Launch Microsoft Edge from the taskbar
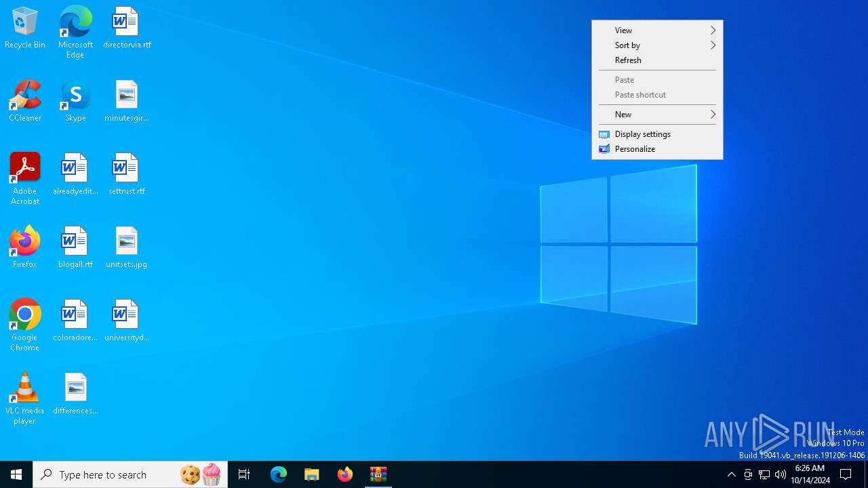 (x=279, y=474)
